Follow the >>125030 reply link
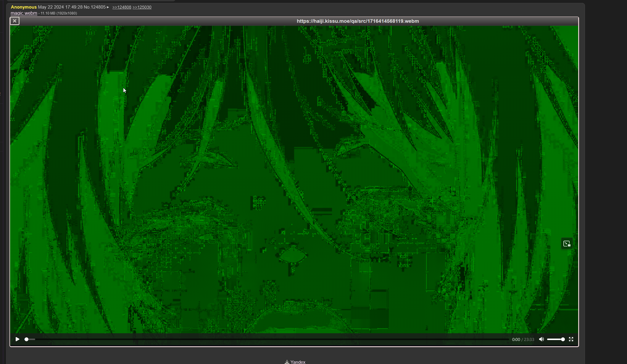627x364 pixels. tap(142, 7)
